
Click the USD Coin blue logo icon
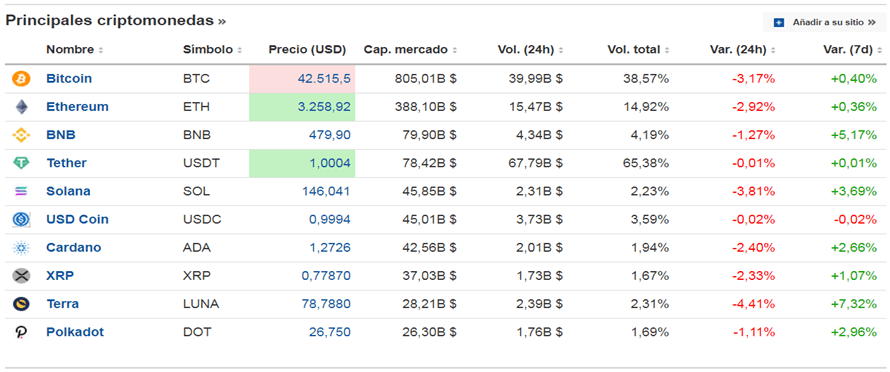click(x=21, y=219)
